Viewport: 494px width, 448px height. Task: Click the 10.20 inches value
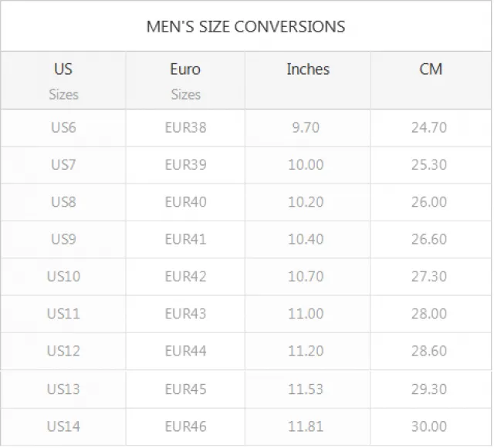click(306, 202)
